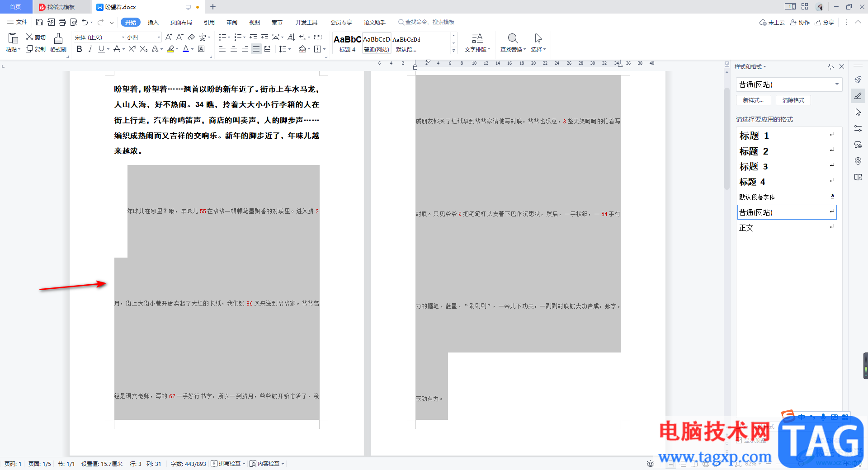Apply 标题 3 style from list
Image resolution: width=868 pixels, height=470 pixels.
point(787,166)
